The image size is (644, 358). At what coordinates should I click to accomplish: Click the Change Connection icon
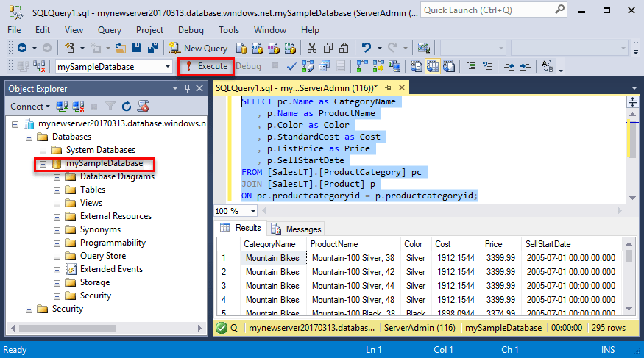[39, 66]
